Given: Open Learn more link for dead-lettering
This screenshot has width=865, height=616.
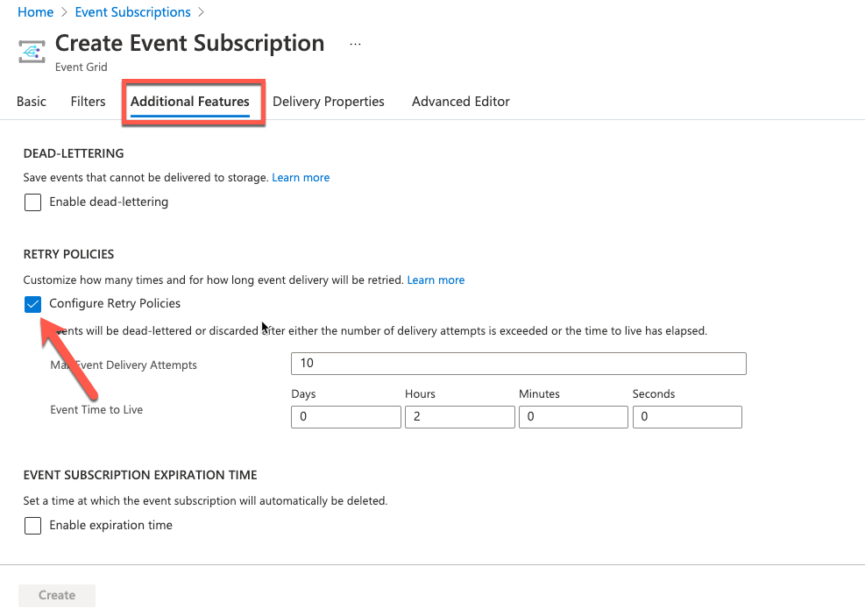Looking at the screenshot, I should click(x=301, y=178).
